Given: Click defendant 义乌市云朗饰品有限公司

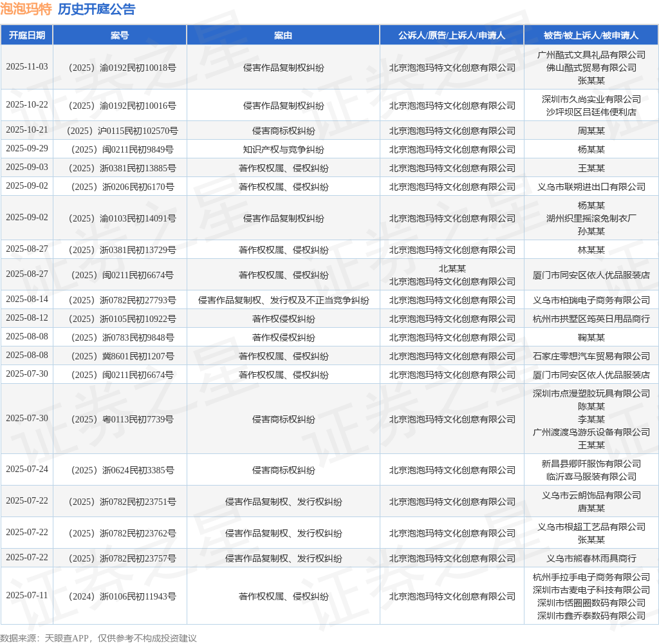Looking at the screenshot, I should (591, 495).
